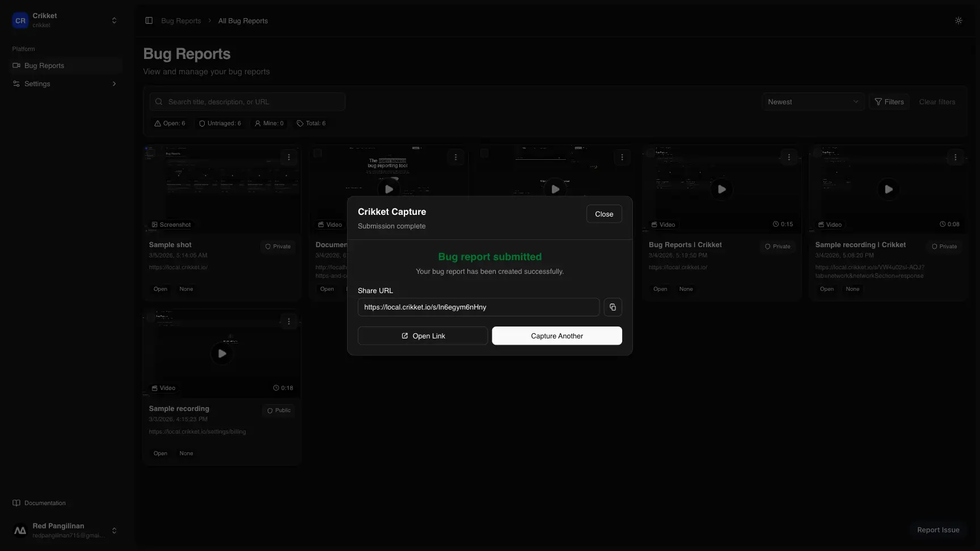Click Red Pangilinan's avatar icon
The image size is (980, 551).
20,531
